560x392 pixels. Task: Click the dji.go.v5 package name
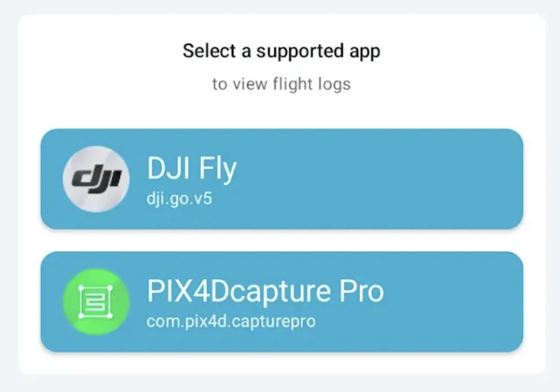(x=179, y=198)
